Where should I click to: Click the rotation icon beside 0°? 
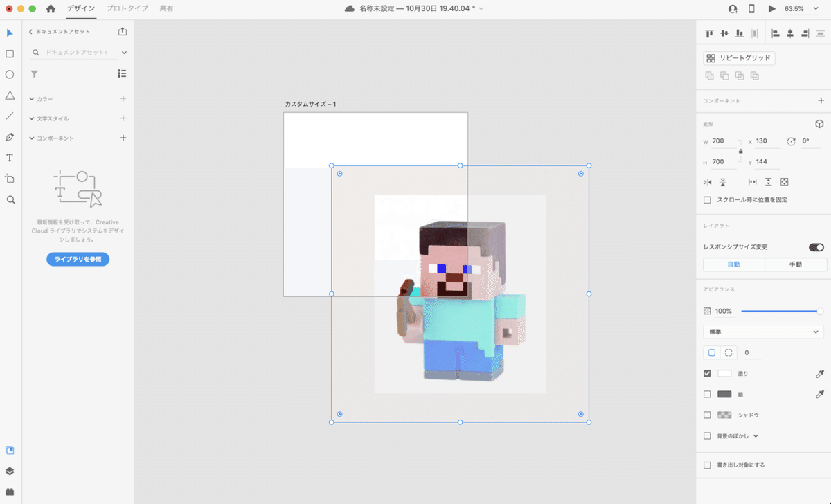click(791, 141)
